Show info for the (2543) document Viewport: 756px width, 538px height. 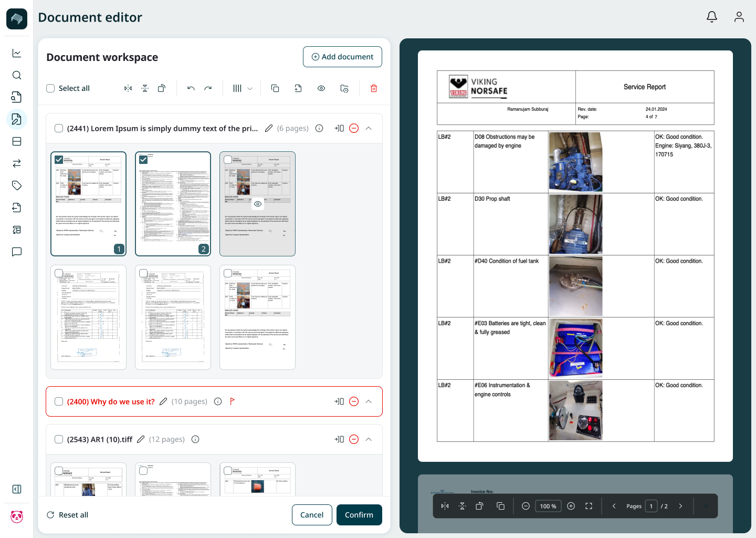(x=195, y=439)
